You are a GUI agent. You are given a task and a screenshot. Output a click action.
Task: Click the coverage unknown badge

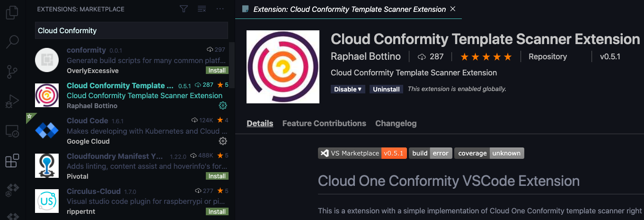489,153
